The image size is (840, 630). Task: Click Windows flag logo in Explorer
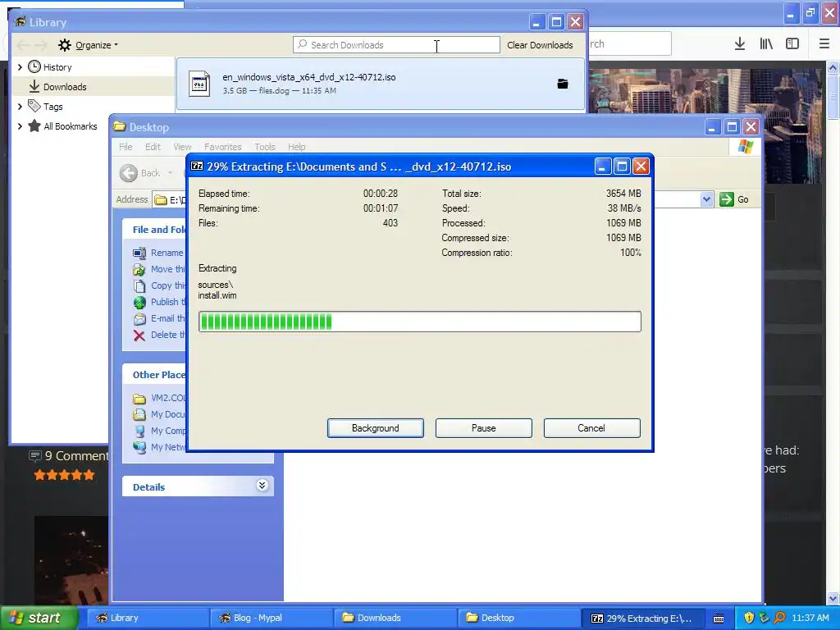pyautogui.click(x=745, y=146)
